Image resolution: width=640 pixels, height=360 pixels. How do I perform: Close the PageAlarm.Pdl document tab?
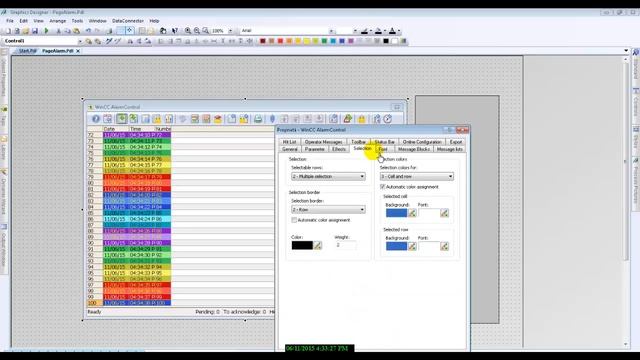[78, 51]
